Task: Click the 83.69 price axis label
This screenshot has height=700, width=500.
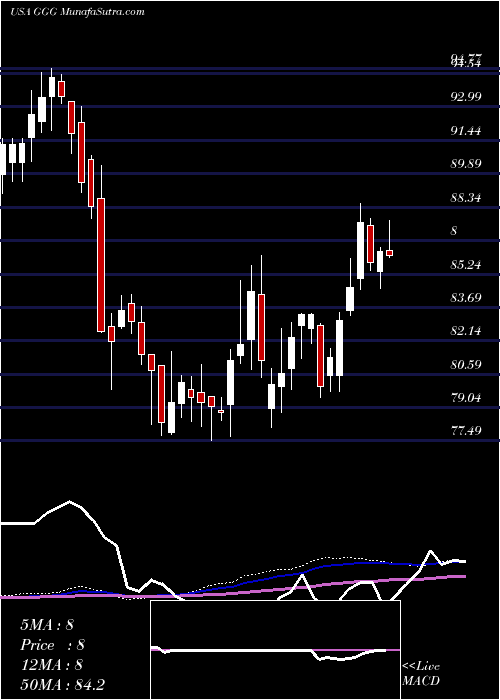Action: pos(466,298)
